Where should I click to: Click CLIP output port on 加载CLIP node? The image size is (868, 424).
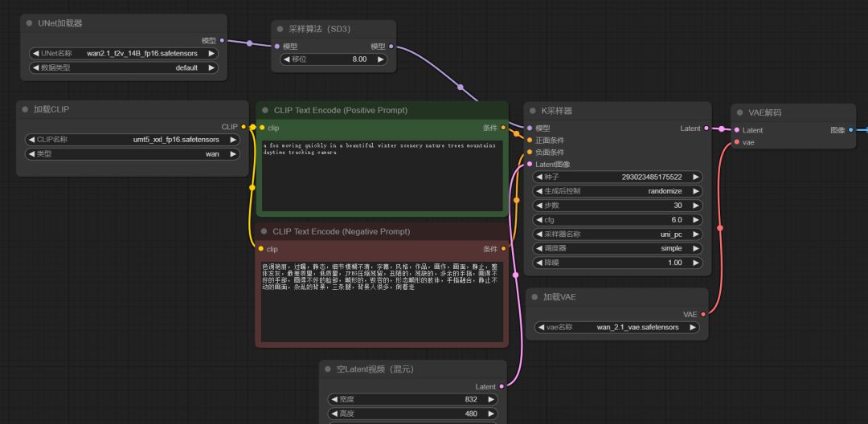(243, 127)
